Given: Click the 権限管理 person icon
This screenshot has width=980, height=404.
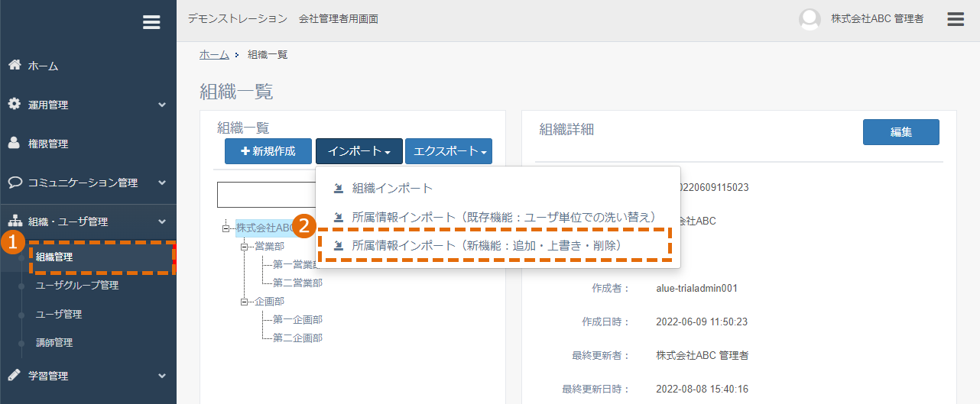Looking at the screenshot, I should (15, 143).
